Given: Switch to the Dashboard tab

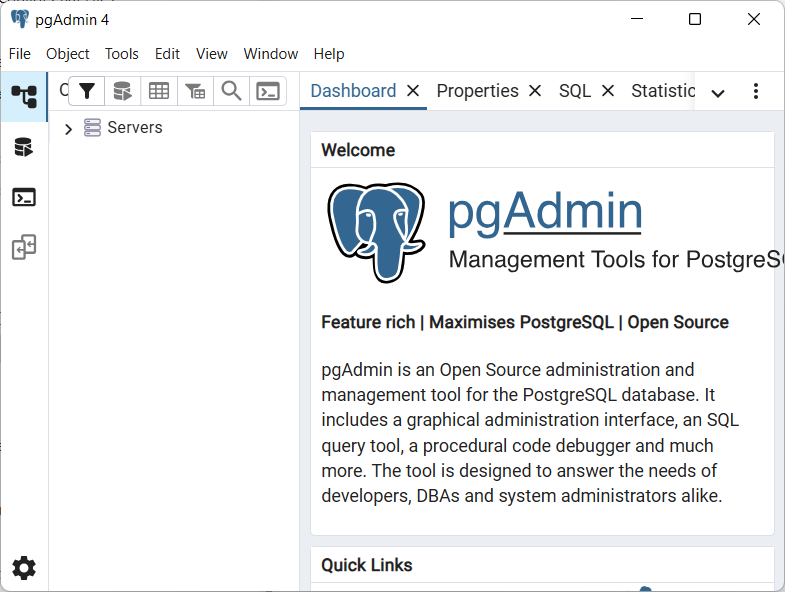Looking at the screenshot, I should [353, 91].
